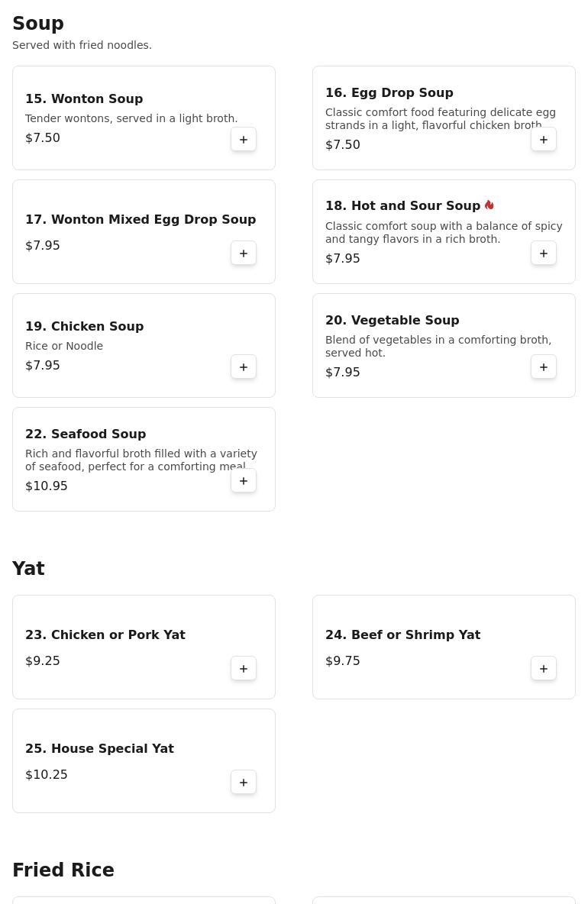Click the 24. Beef or Shrimp Yat title
This screenshot has height=904, width=588.
[x=402, y=634]
